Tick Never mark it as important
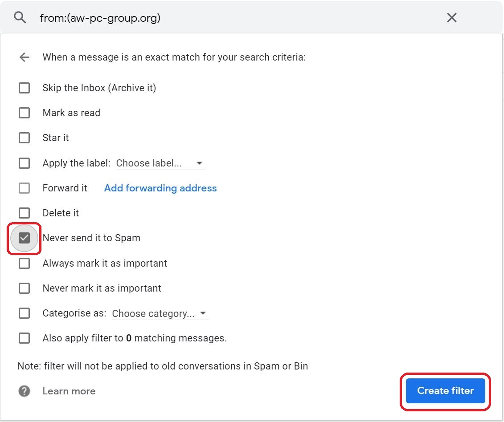Screen dimensions: 504x422 pos(24,288)
